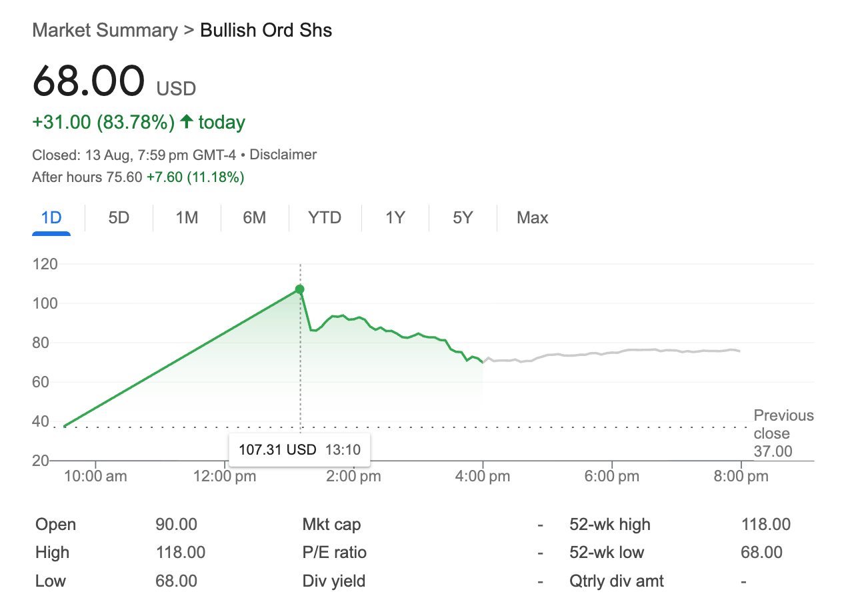Click the green up arrow next to today
Screen dimensions: 856x616
(x=187, y=122)
